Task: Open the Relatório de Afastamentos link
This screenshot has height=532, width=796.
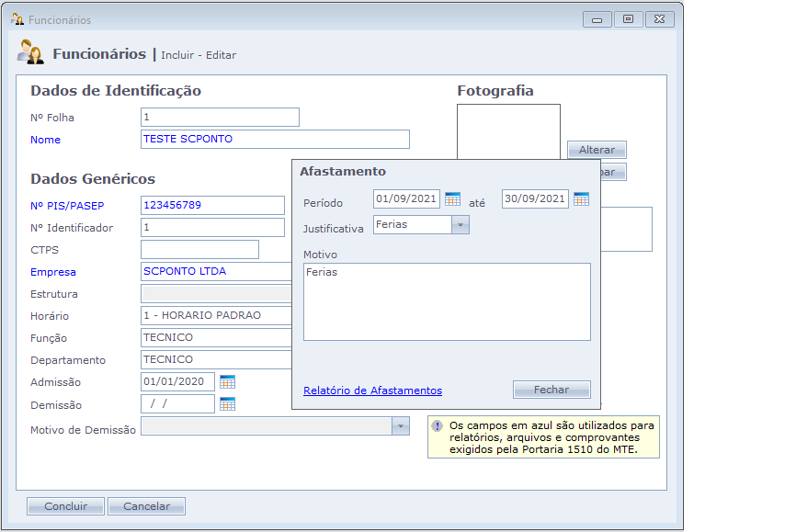Action: coord(372,391)
